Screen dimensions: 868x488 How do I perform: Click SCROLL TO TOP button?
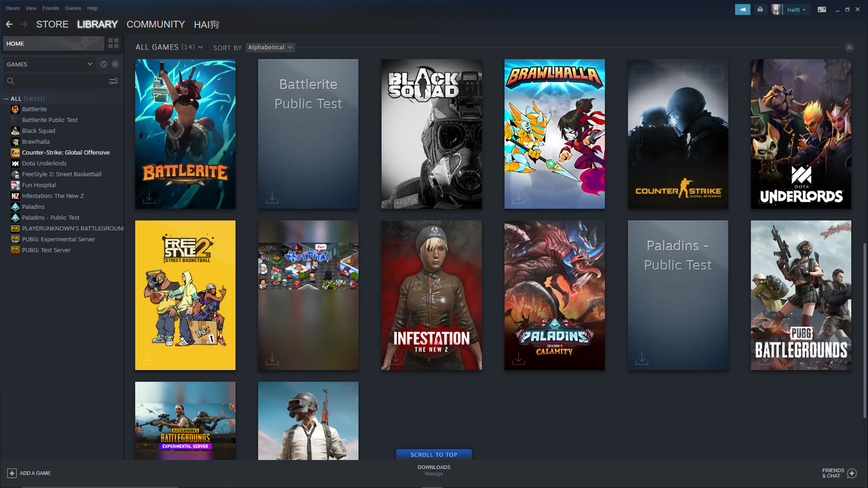[434, 455]
